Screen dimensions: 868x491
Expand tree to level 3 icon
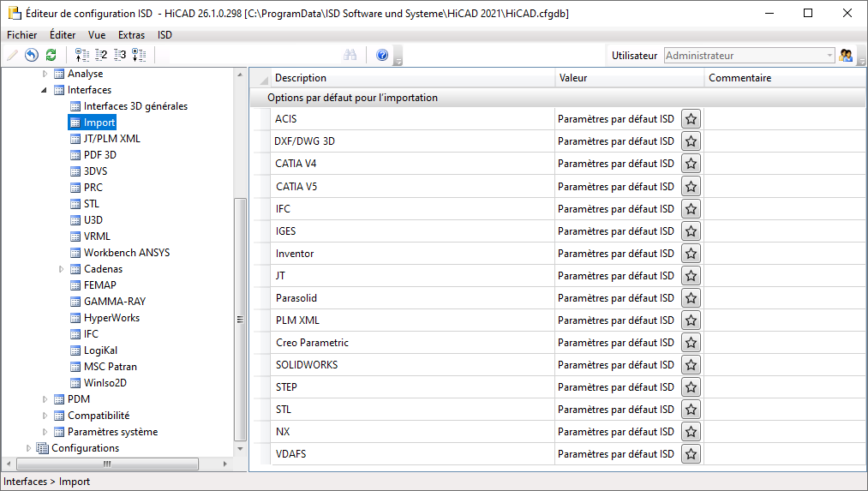coord(120,55)
